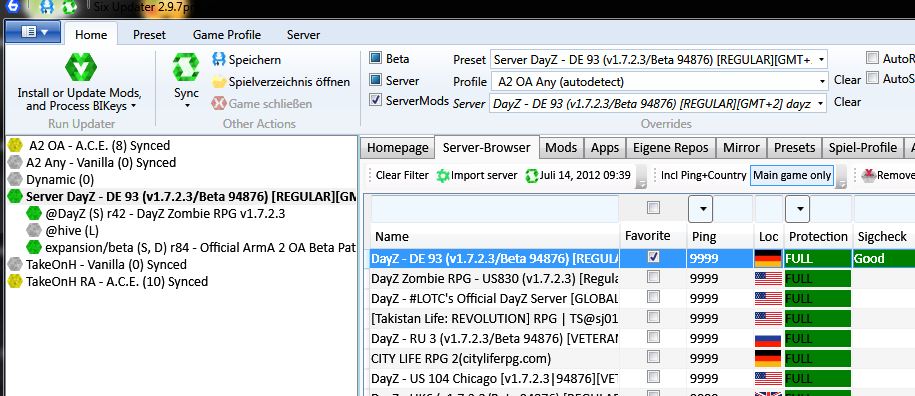Click the Install or Update Mods icon

click(81, 67)
